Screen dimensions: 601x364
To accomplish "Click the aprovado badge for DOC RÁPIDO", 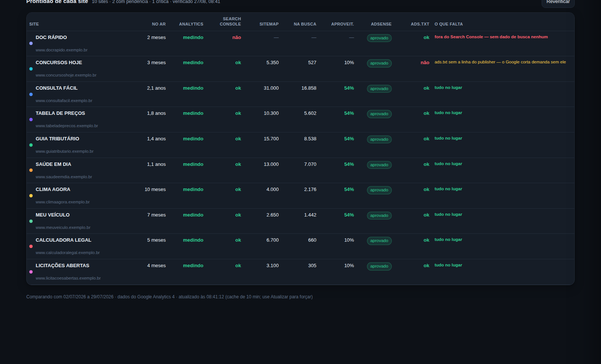I will pos(379,38).
